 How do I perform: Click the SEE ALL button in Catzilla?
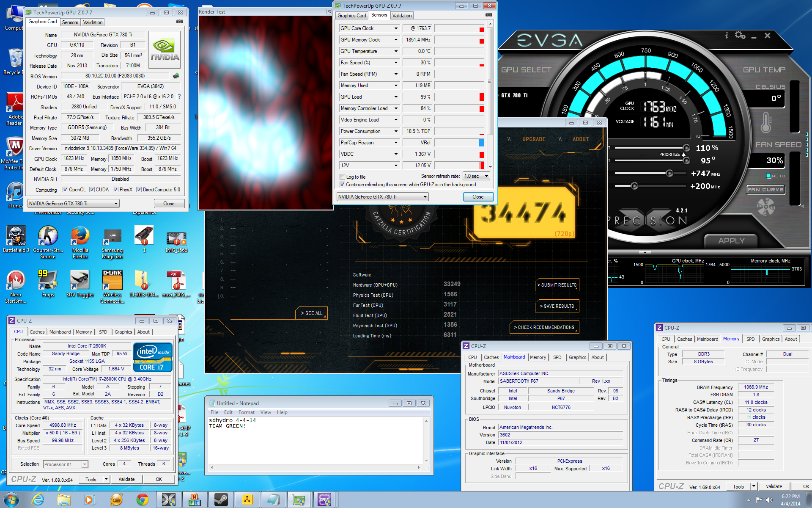tap(311, 313)
